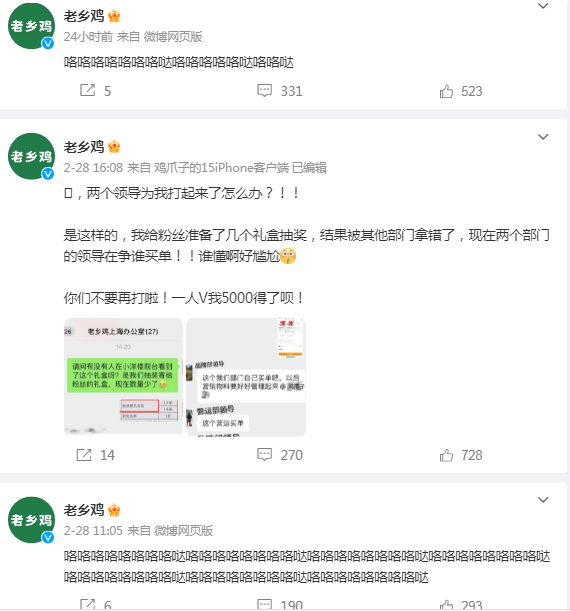Image resolution: width=570 pixels, height=611 pixels.
Task: Click the crown badge next to 老乡鸡 at top
Action: coord(114,16)
